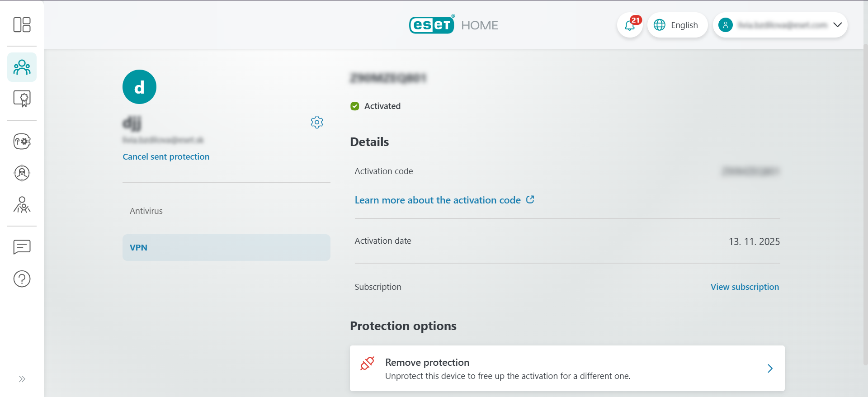Open the English language selector

[x=678, y=25]
